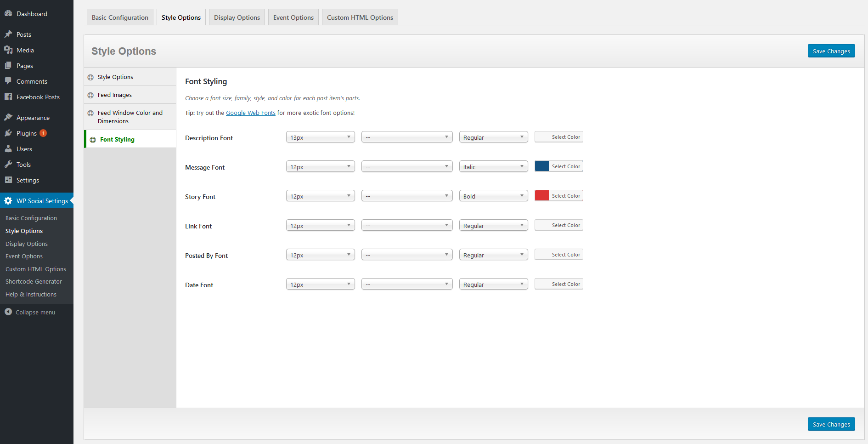Switch to Display Options tab
Viewport: 868px width, 444px height.
(237, 17)
